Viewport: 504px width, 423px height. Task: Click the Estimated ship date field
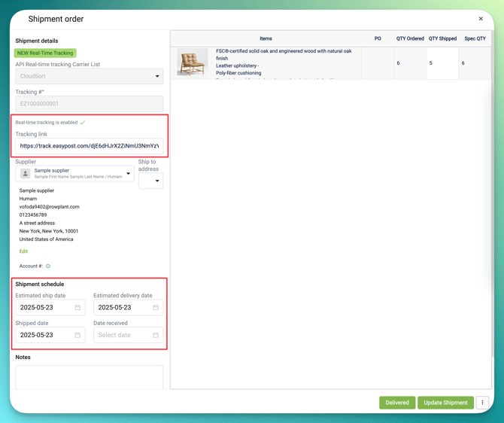click(50, 308)
